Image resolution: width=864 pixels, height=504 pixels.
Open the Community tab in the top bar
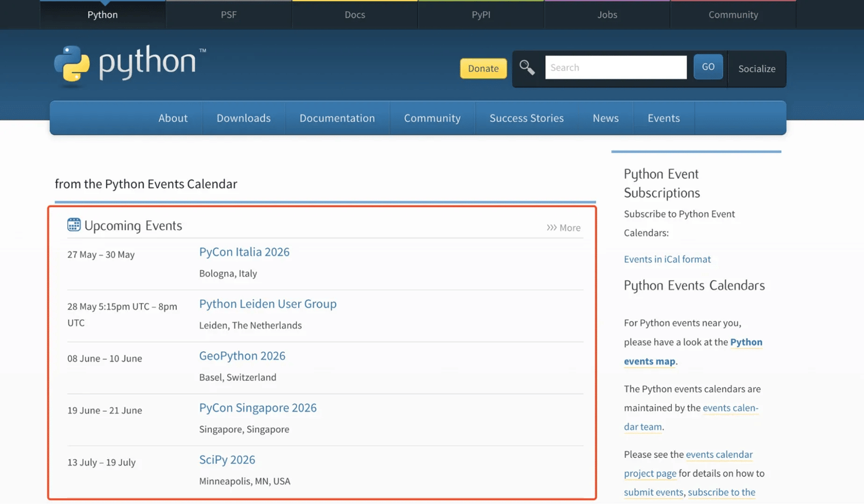tap(733, 15)
